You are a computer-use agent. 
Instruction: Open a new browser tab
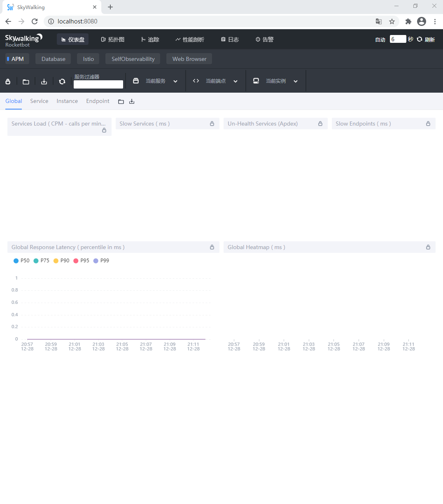point(110,7)
